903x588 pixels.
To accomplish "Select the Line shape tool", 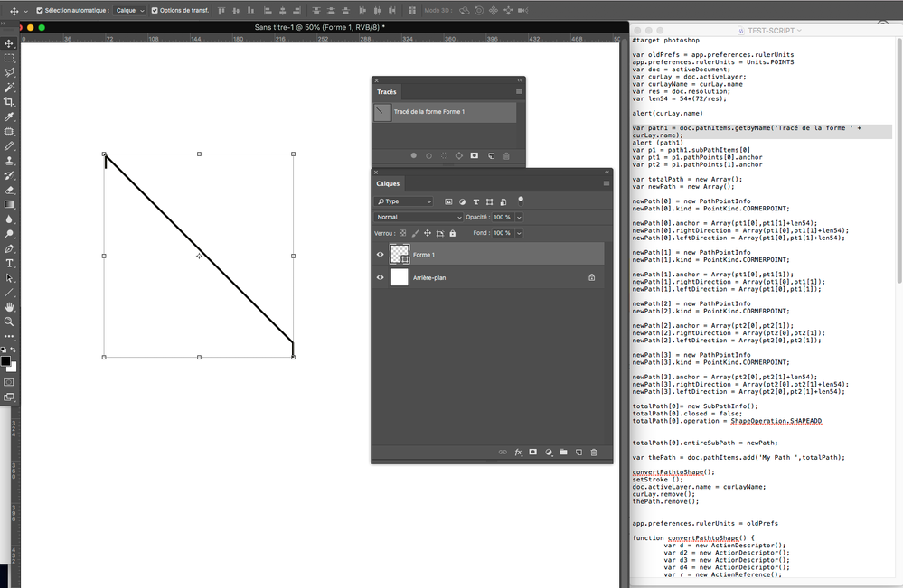I will click(x=9, y=293).
